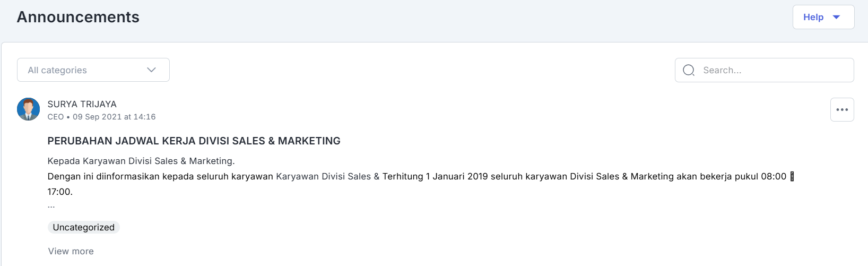Click the truncation ellipsis below the text

51,206
